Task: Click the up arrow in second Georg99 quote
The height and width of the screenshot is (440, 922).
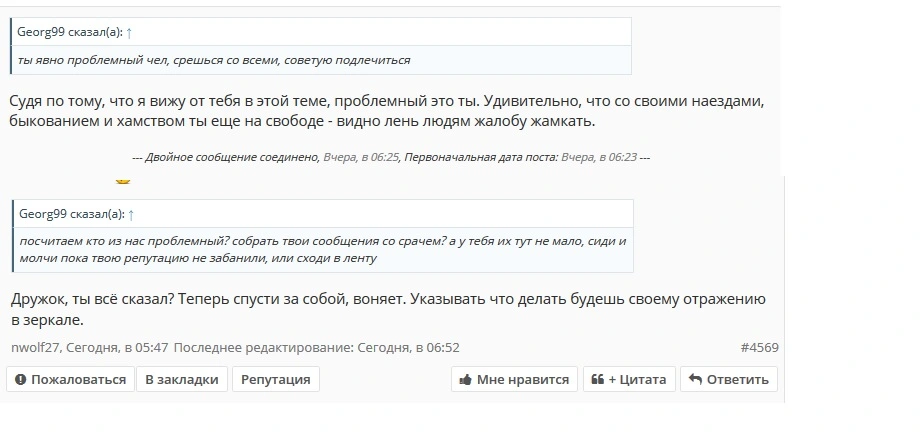Action: coord(131,215)
